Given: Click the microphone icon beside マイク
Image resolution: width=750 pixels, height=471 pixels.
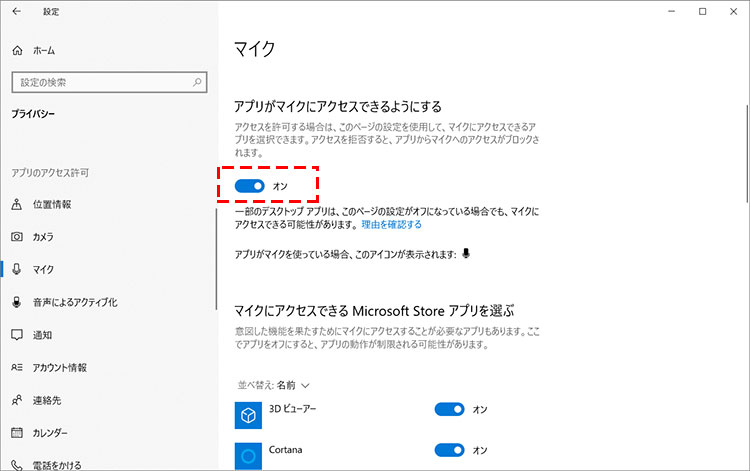Looking at the screenshot, I should [x=17, y=269].
